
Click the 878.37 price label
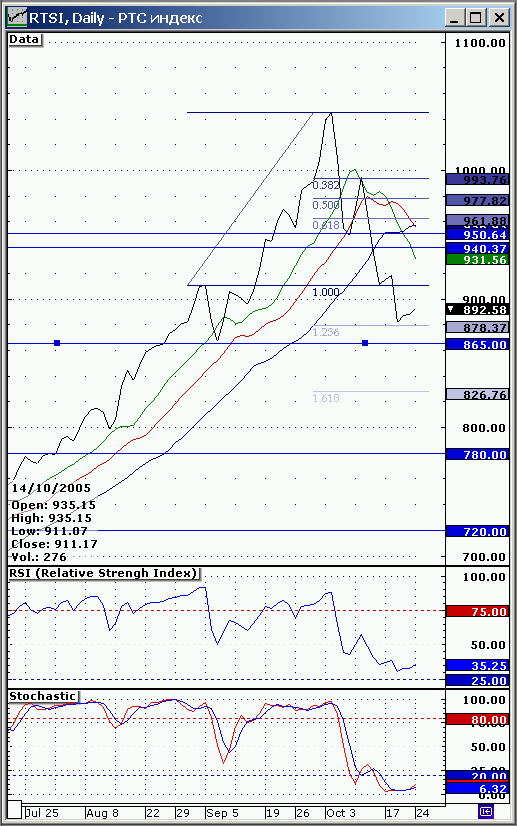tap(477, 328)
